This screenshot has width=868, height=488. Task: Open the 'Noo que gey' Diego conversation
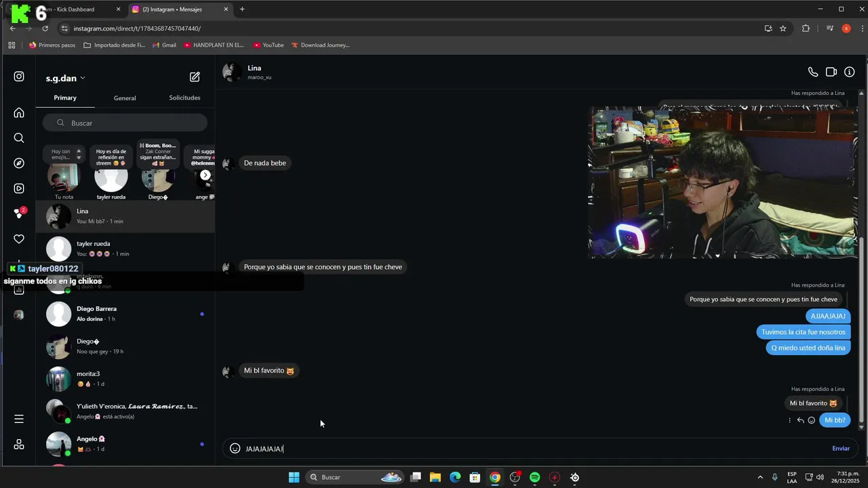[x=125, y=346]
